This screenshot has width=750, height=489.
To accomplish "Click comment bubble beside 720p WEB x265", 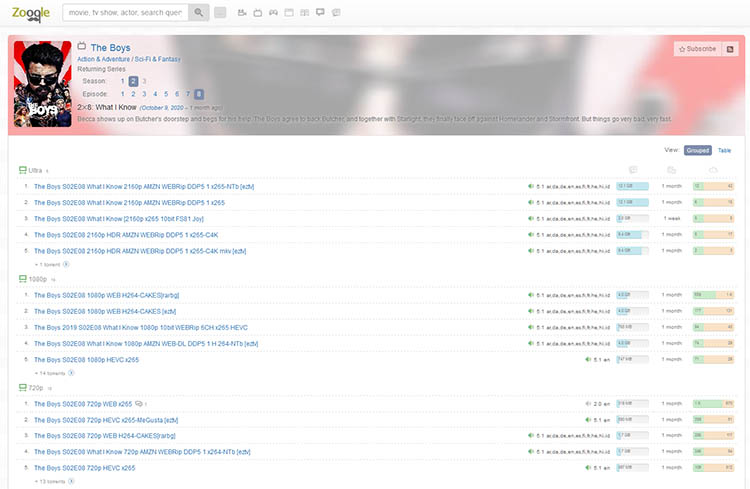I will (139, 404).
